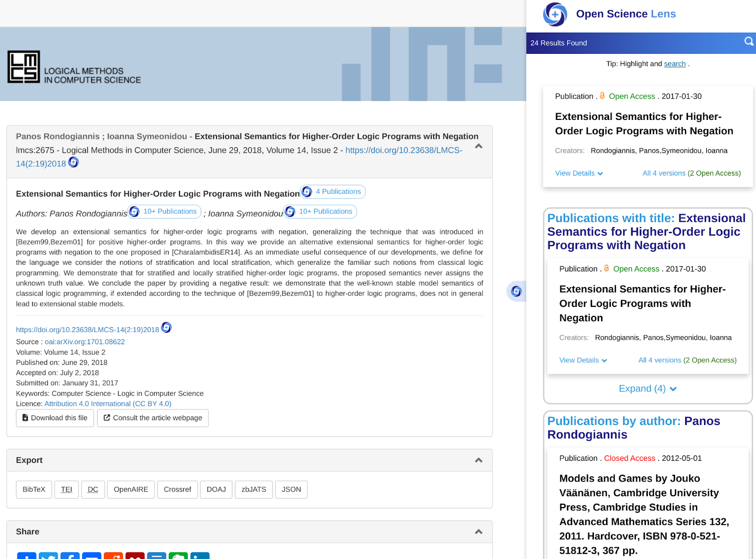Click lens icon after DOI in header

tap(73, 162)
